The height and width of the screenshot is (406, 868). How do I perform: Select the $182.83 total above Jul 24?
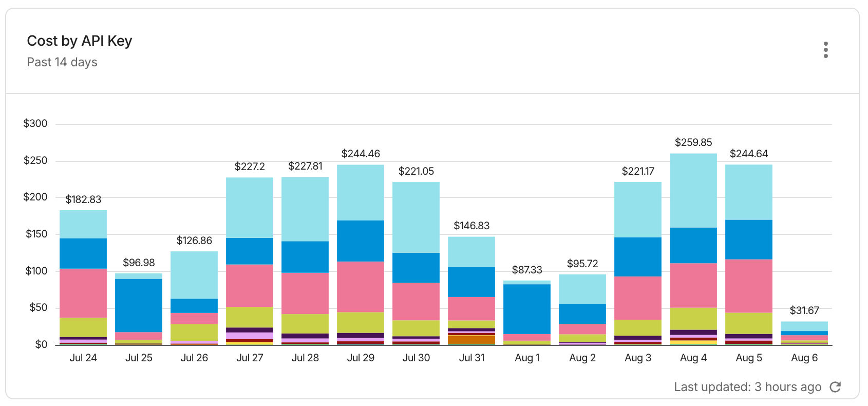pos(83,199)
